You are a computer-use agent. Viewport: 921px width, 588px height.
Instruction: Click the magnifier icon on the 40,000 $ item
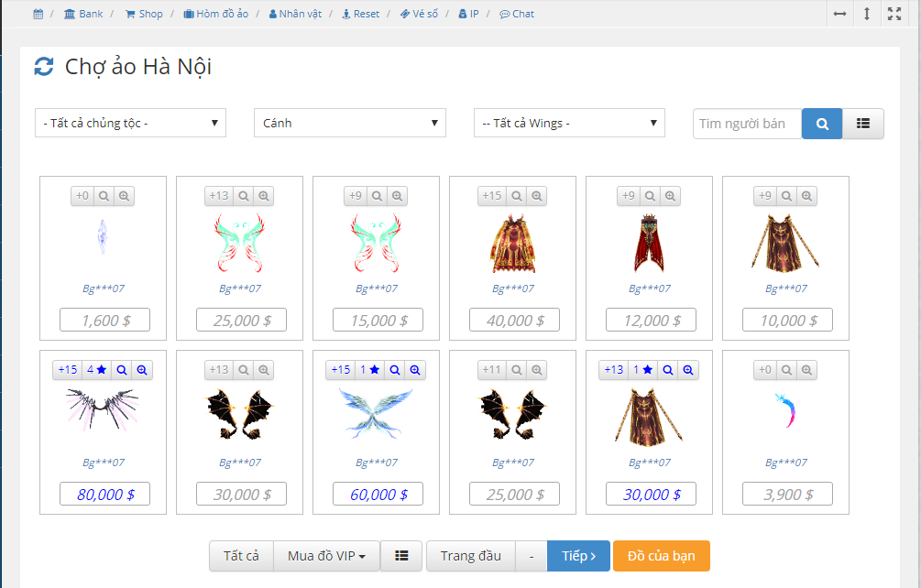point(517,196)
